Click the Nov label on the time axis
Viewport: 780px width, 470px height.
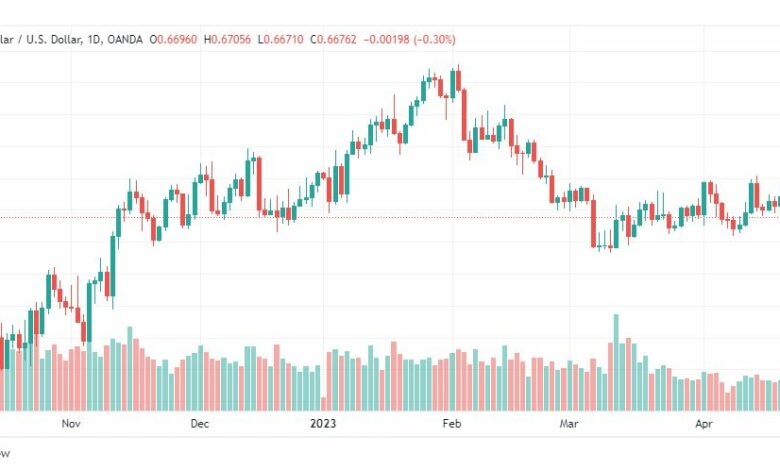[71, 424]
